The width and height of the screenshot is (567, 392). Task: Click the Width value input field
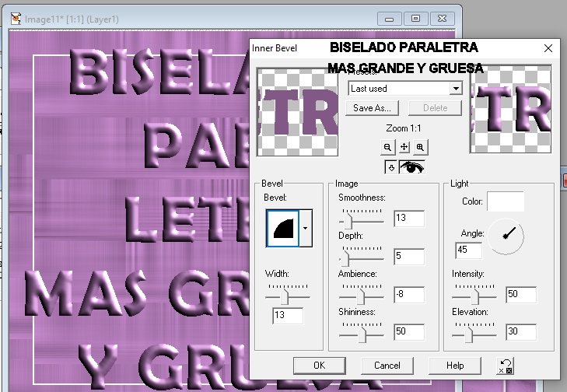(x=287, y=316)
